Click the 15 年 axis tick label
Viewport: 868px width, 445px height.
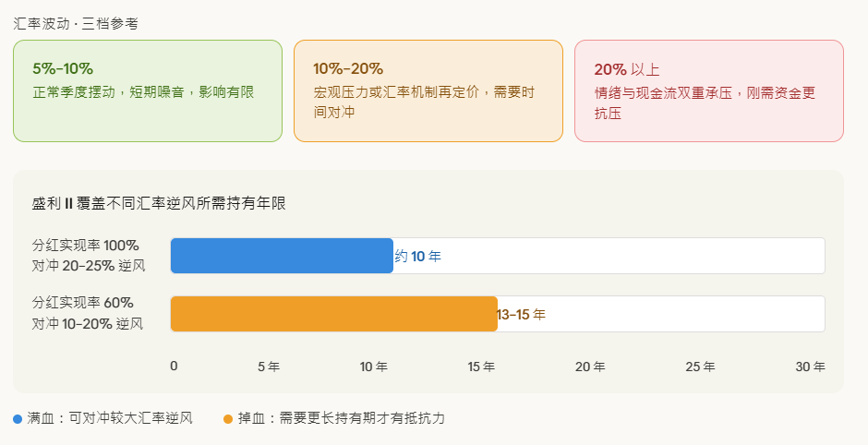click(481, 367)
